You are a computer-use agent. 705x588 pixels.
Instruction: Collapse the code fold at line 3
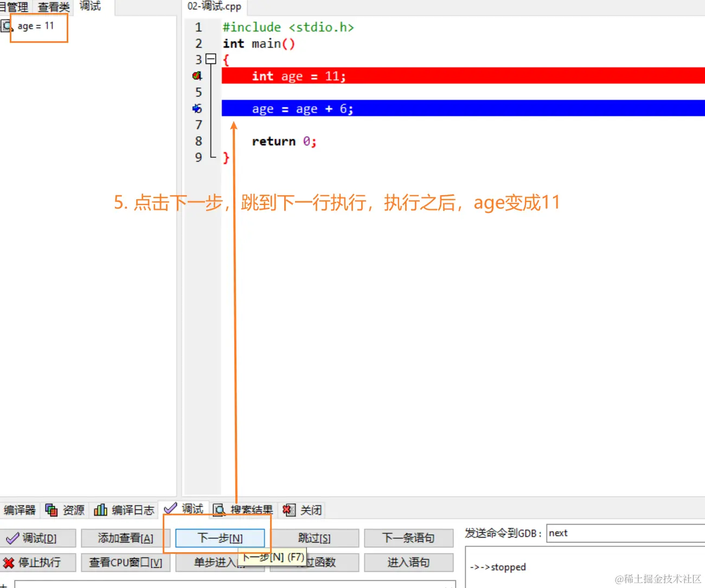coord(211,59)
